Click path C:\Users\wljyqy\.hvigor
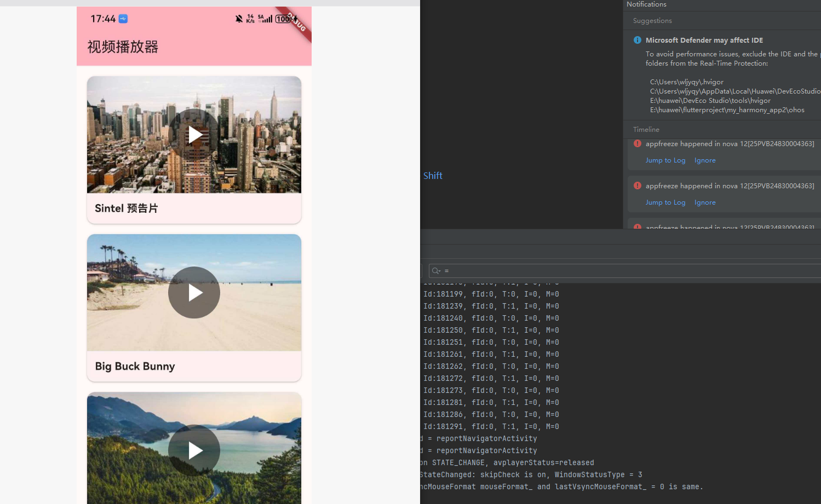 click(x=687, y=82)
